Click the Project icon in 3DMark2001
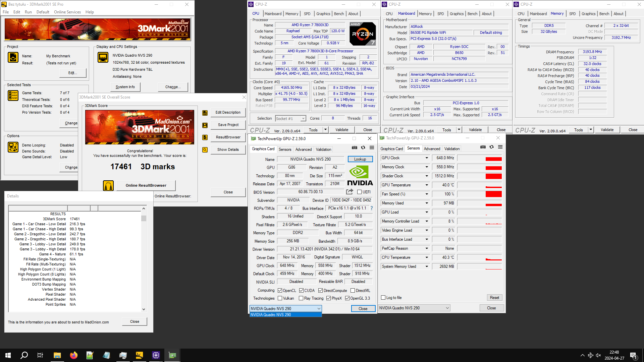The height and width of the screenshot is (362, 644). point(13,57)
